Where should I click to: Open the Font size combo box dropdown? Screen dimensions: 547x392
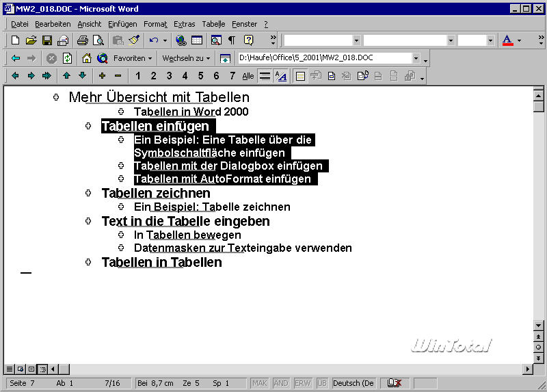[x=490, y=41]
